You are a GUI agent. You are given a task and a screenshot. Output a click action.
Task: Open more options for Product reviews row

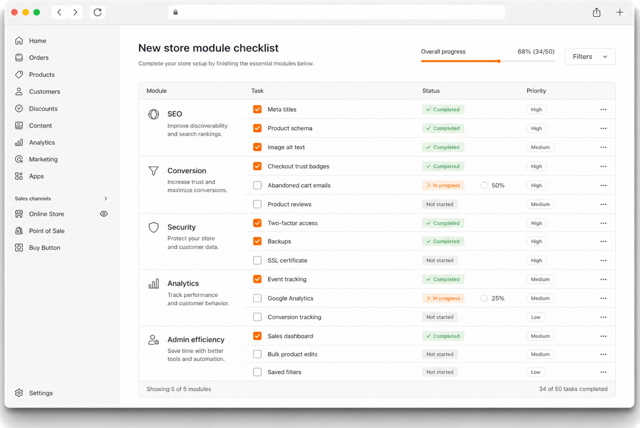[603, 204]
